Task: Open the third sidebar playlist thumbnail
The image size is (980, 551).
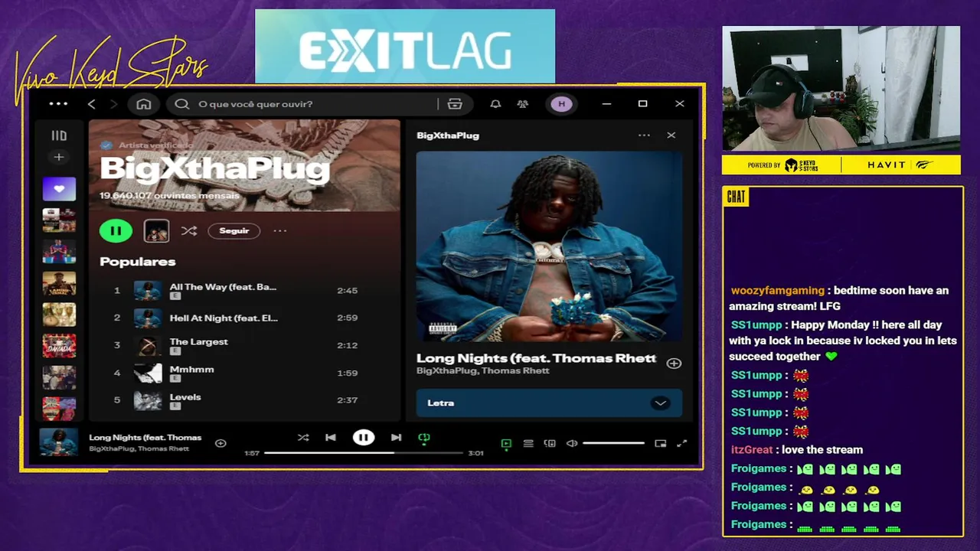Action: pos(59,252)
